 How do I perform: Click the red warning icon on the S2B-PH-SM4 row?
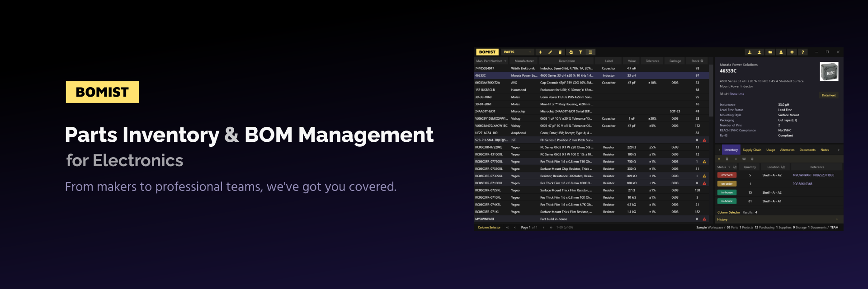coord(704,140)
